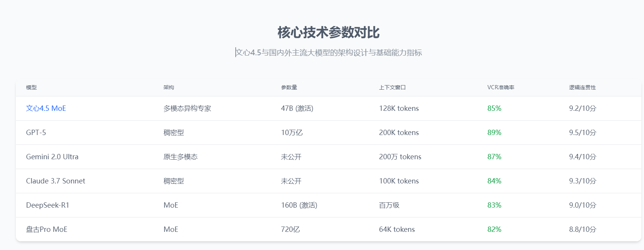Select the 盘古Pro MoE model name

click(47, 229)
